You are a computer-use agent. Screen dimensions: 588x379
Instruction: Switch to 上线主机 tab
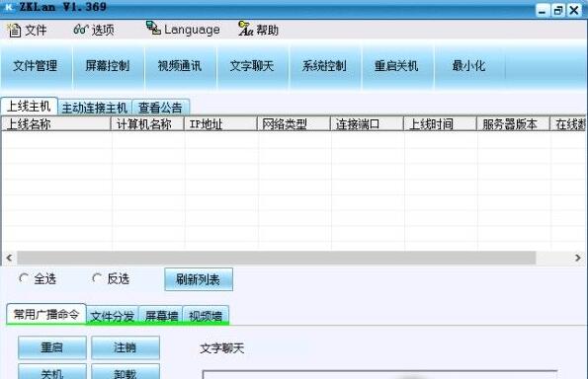pyautogui.click(x=29, y=107)
